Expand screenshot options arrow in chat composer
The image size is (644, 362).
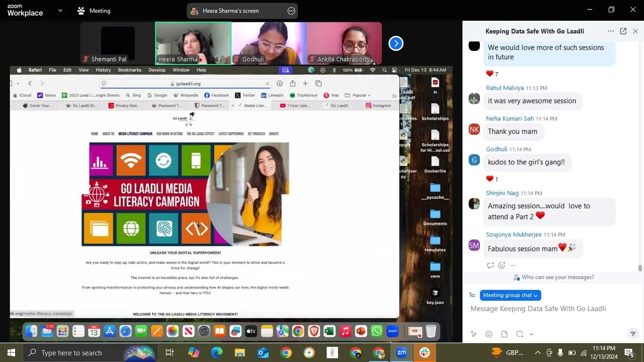coord(531,334)
